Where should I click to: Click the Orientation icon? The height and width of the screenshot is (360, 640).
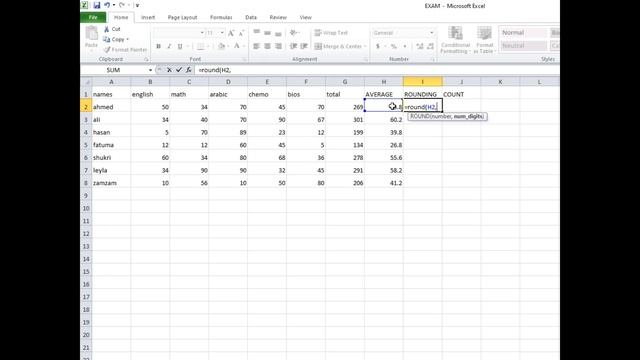[293, 33]
